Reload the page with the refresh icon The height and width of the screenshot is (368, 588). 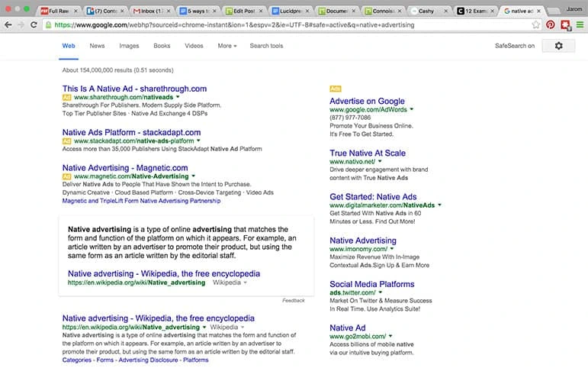(x=34, y=25)
